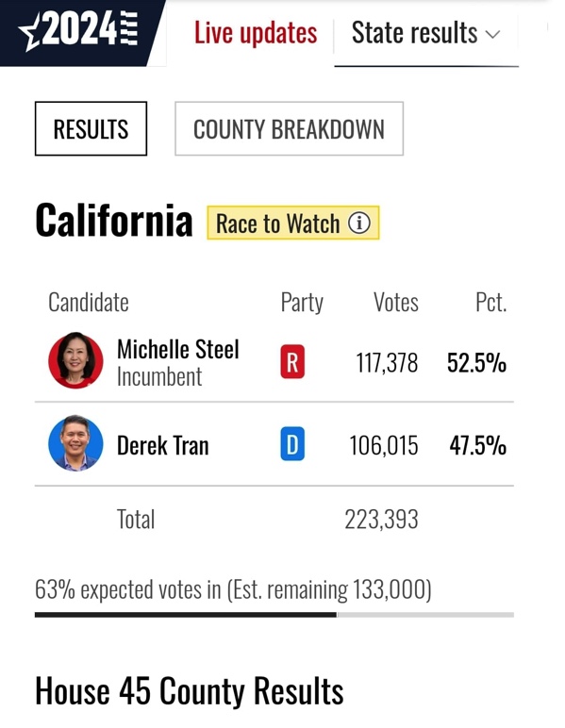Click the info icon in Race to Watch
This screenshot has width=565, height=728.
[358, 223]
